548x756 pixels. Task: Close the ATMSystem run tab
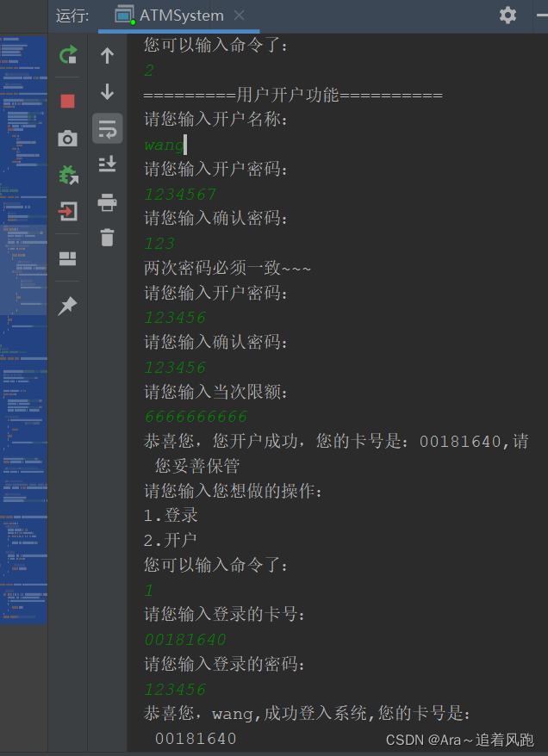[x=239, y=15]
